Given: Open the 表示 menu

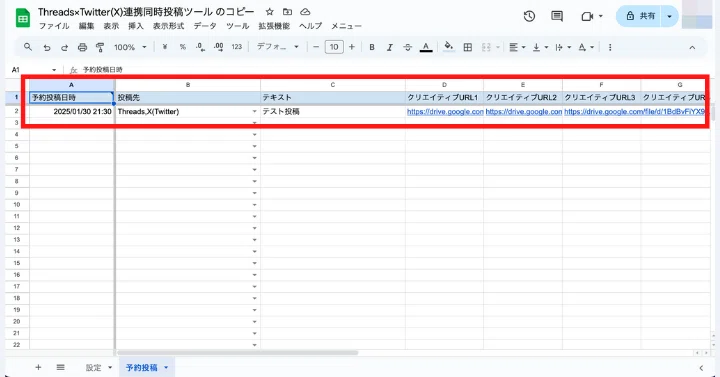Looking at the screenshot, I should pos(111,26).
